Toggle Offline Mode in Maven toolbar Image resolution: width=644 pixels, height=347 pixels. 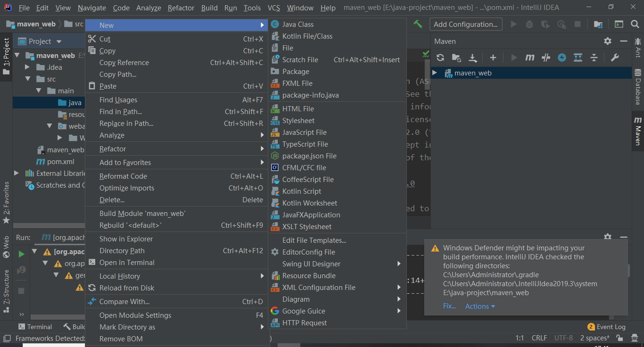[x=546, y=58]
